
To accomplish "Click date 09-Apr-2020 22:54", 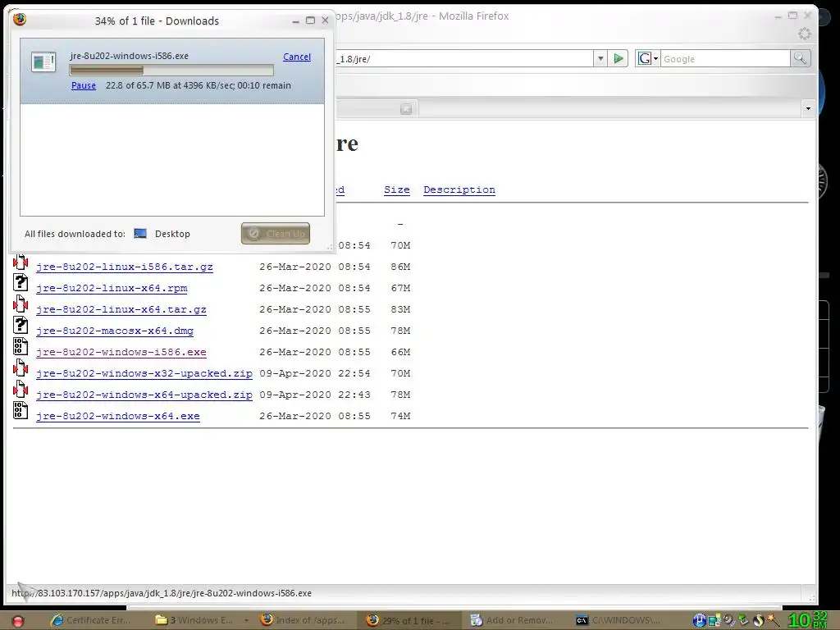I will 315,373.
